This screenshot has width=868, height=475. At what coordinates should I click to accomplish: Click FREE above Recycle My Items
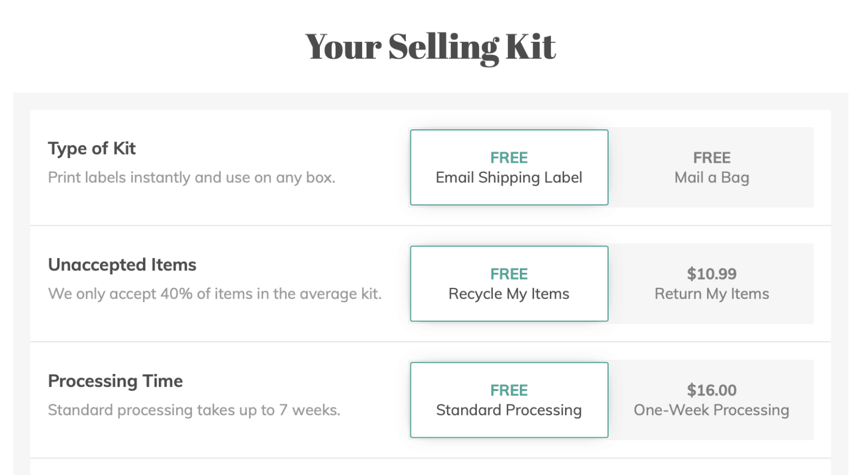pyautogui.click(x=509, y=274)
